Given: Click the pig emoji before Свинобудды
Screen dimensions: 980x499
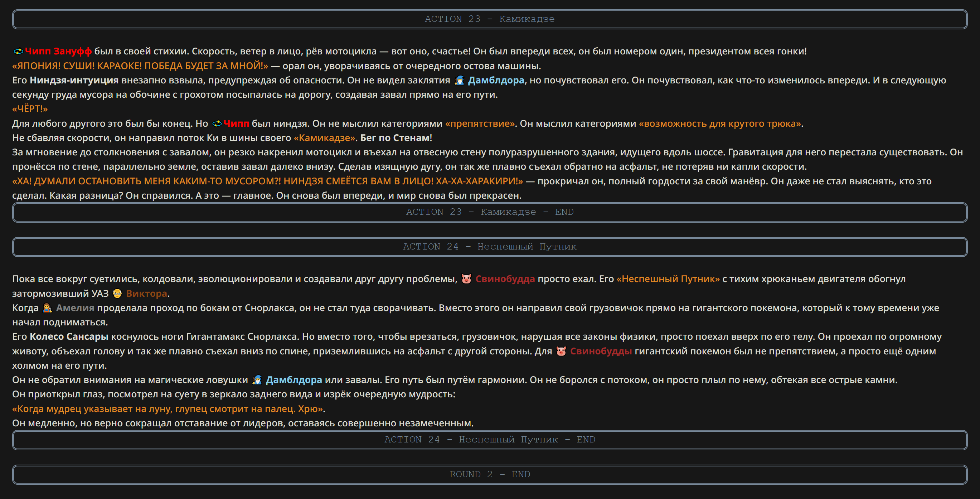Looking at the screenshot, I should 561,351.
